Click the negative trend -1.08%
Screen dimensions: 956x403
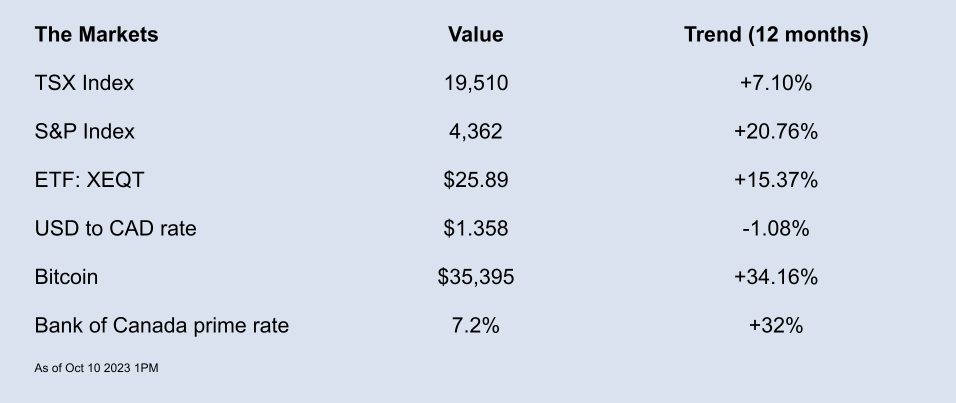click(776, 229)
